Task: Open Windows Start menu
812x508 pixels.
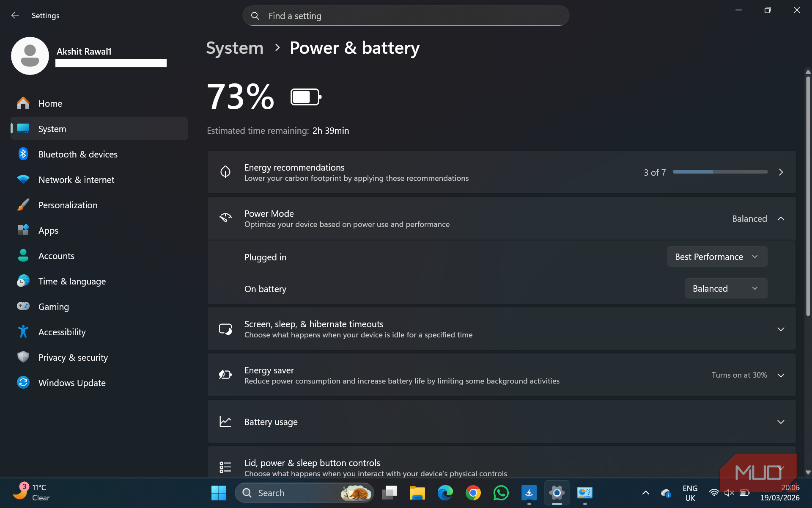Action: point(219,493)
